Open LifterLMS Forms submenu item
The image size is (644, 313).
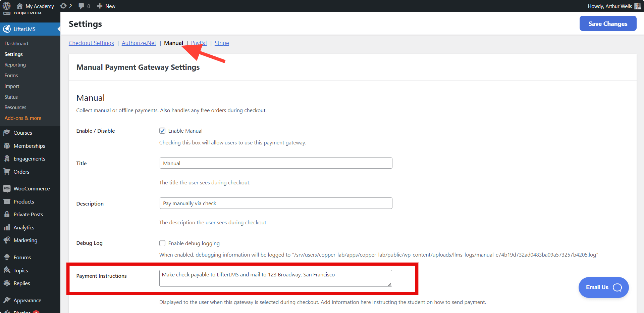click(x=11, y=76)
